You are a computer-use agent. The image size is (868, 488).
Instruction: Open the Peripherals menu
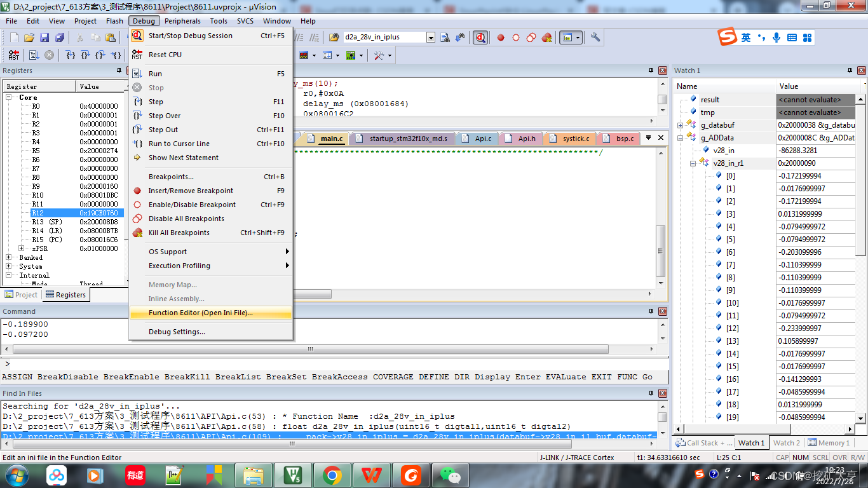pyautogui.click(x=182, y=21)
